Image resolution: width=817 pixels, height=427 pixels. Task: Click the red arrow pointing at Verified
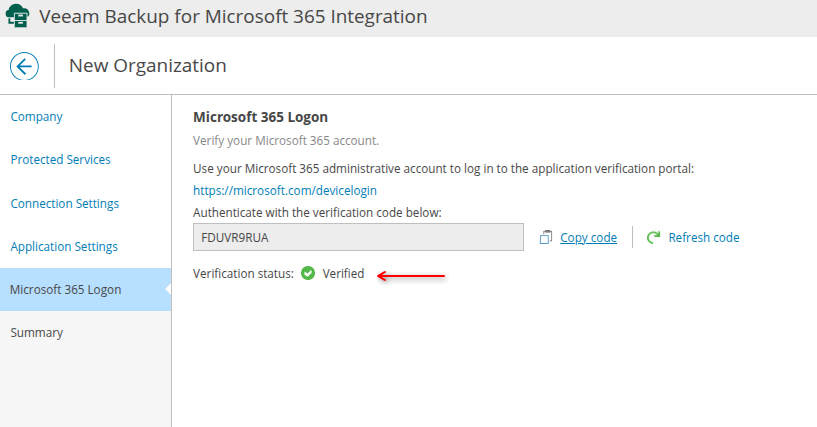pyautogui.click(x=411, y=277)
